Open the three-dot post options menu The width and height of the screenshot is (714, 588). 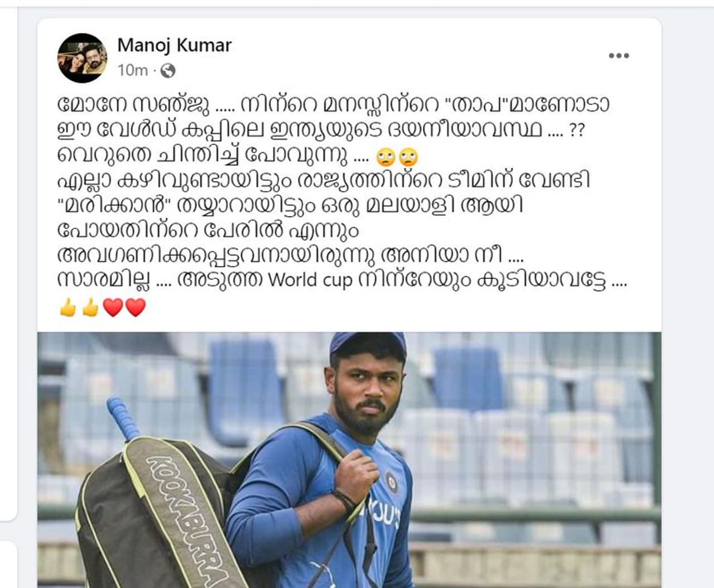click(x=619, y=56)
